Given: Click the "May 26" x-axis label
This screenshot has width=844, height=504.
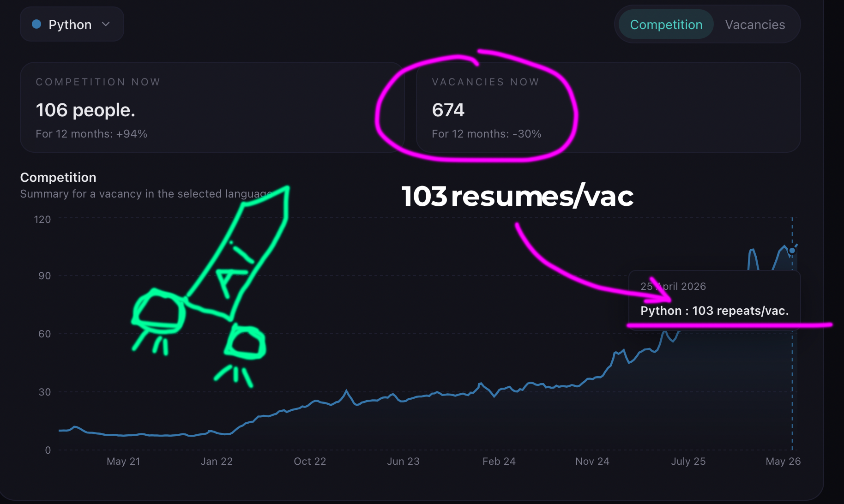Looking at the screenshot, I should pos(783,461).
